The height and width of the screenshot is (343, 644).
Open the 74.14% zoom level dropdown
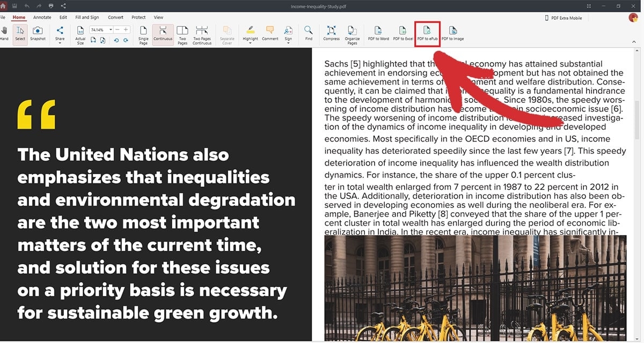pyautogui.click(x=111, y=30)
